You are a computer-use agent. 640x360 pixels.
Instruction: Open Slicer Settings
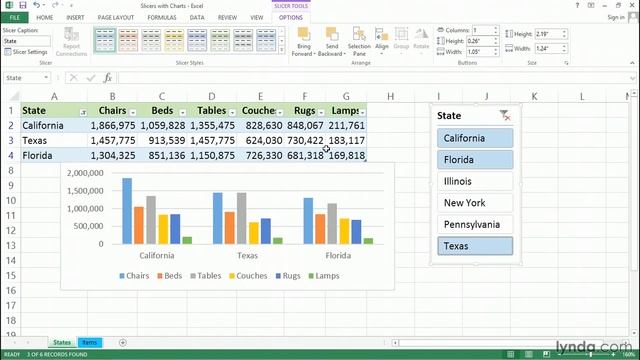[x=26, y=52]
